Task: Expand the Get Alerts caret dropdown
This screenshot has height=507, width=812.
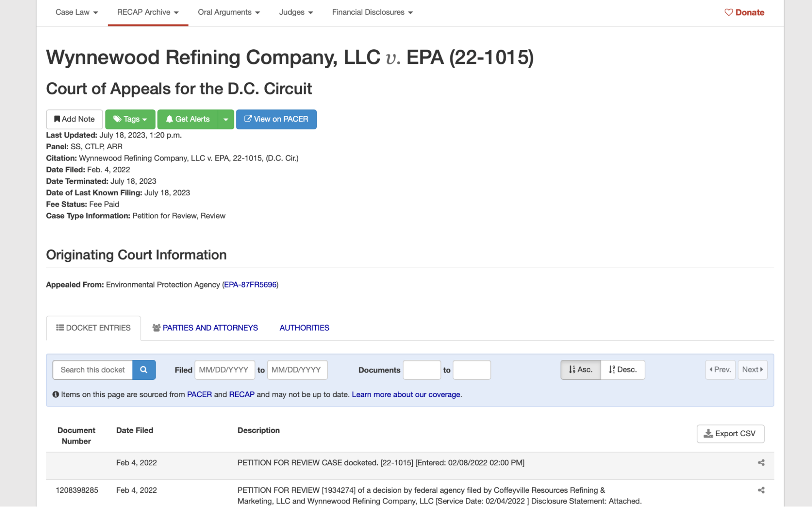Action: [226, 119]
